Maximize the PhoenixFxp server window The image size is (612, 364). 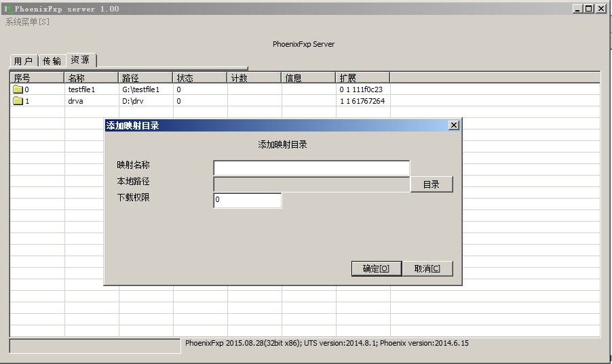588,9
